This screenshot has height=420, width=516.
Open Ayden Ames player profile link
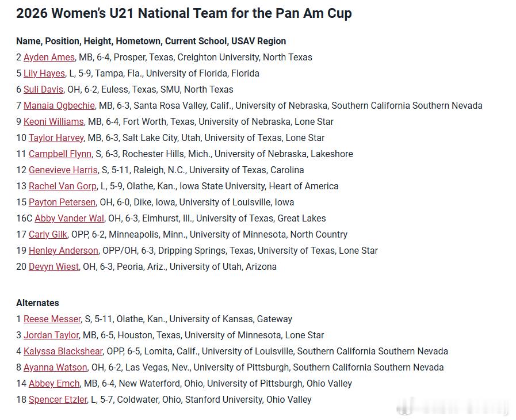[49, 58]
